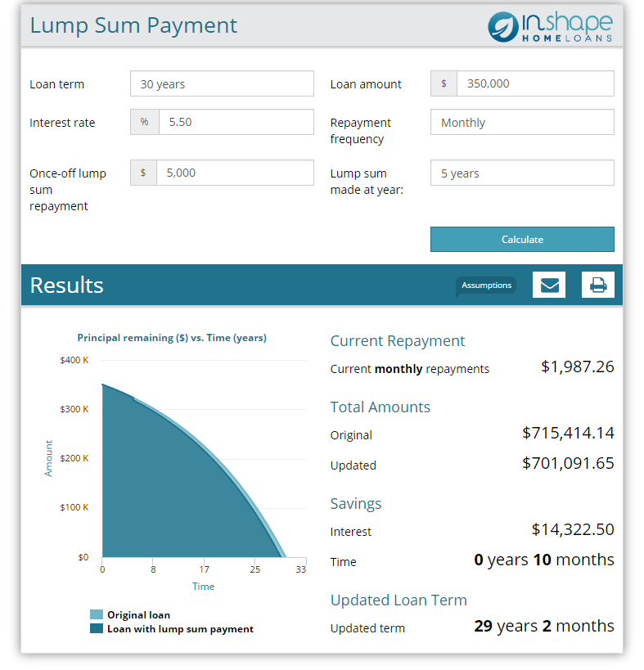
Task: Focus the Interest rate input field
Action: (x=235, y=122)
